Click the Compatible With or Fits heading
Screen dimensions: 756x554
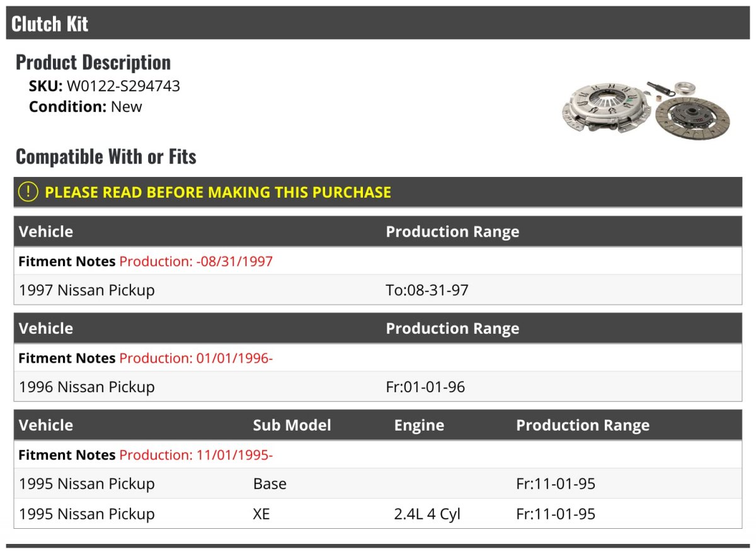(106, 157)
